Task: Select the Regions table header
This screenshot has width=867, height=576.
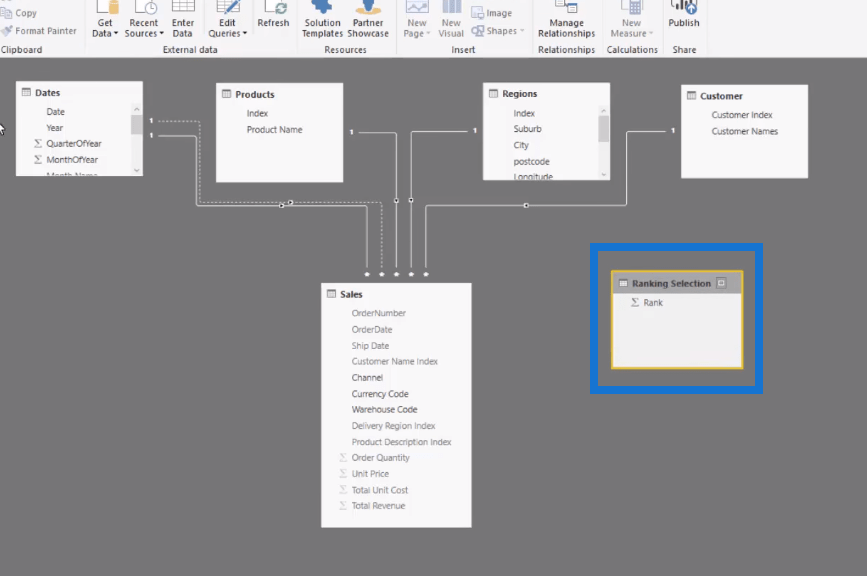Action: tap(546, 93)
